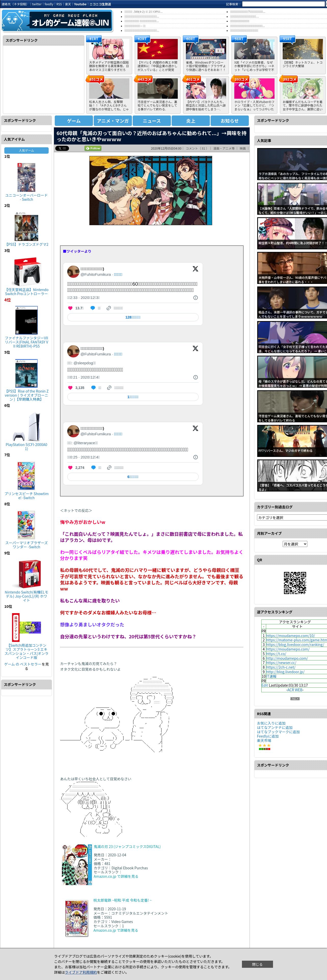Click the Youtube link in top bar

pyautogui.click(x=80, y=4)
